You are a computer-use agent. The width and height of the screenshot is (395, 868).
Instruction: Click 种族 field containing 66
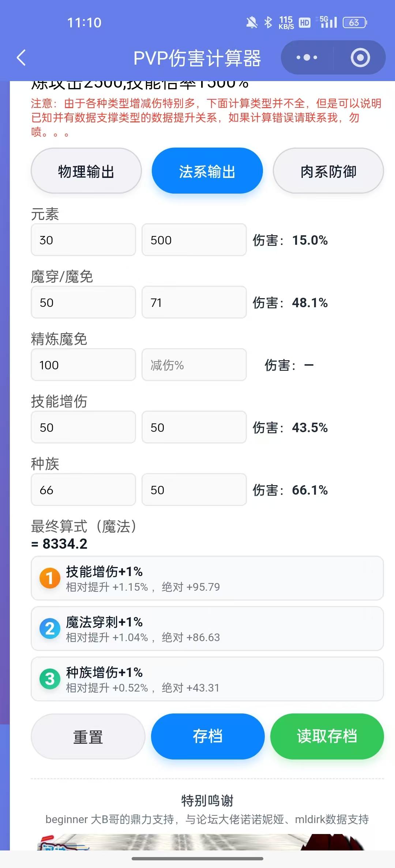83,490
